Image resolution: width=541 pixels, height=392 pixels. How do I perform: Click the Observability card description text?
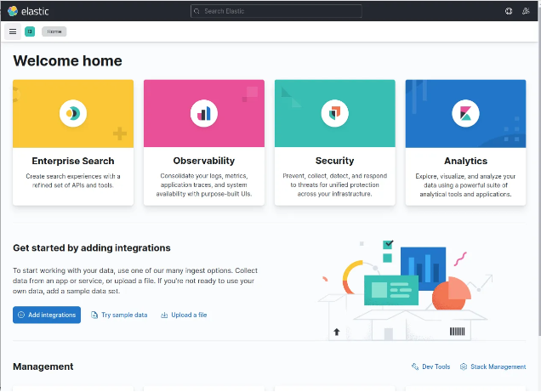(x=204, y=185)
